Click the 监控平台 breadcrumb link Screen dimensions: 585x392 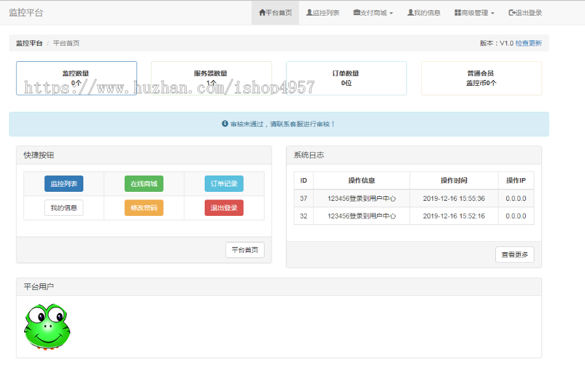(29, 43)
